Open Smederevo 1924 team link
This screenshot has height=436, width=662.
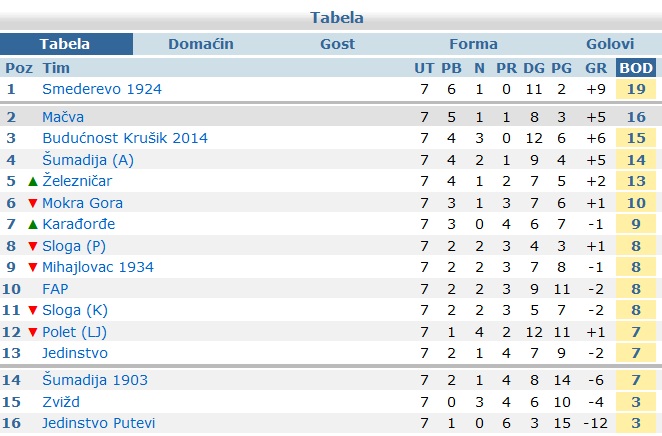tap(101, 89)
